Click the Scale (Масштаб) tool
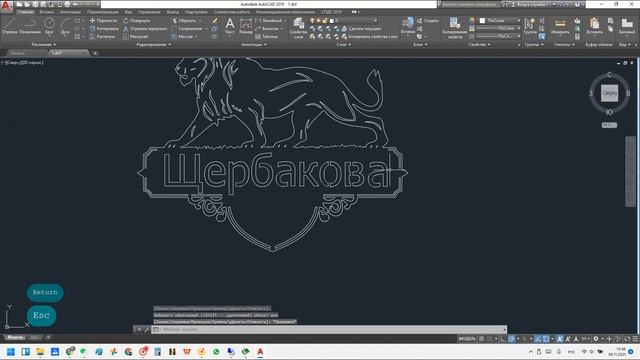 tap(136, 37)
